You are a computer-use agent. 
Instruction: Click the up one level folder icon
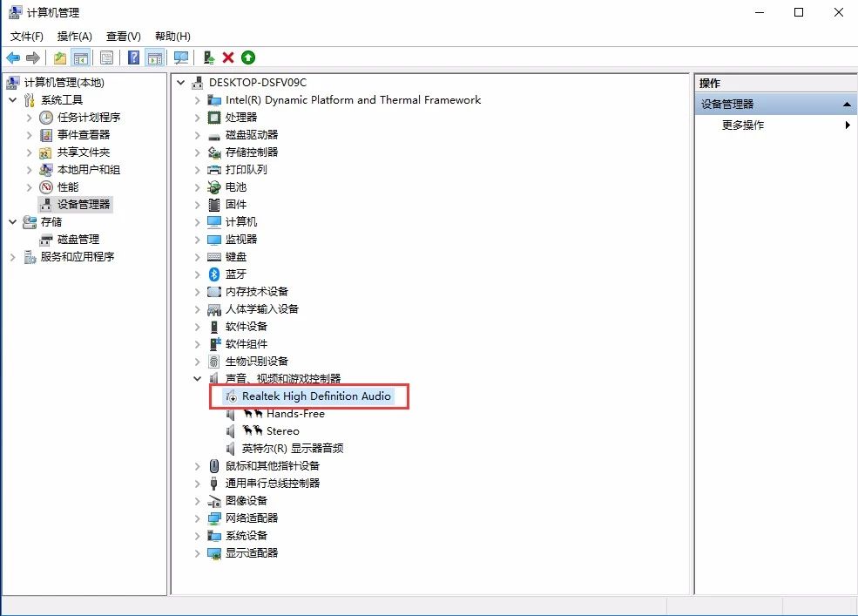click(x=59, y=58)
